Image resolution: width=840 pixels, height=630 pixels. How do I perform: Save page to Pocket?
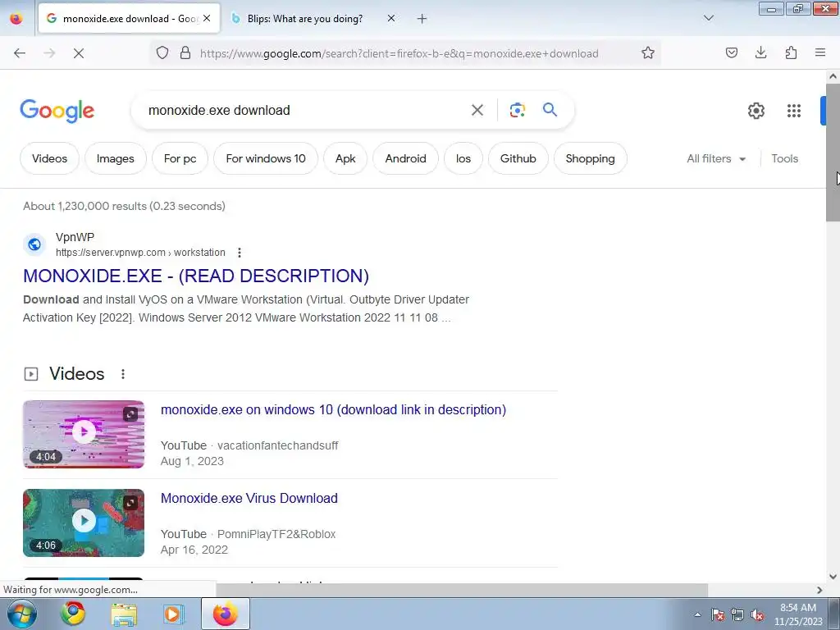(731, 52)
